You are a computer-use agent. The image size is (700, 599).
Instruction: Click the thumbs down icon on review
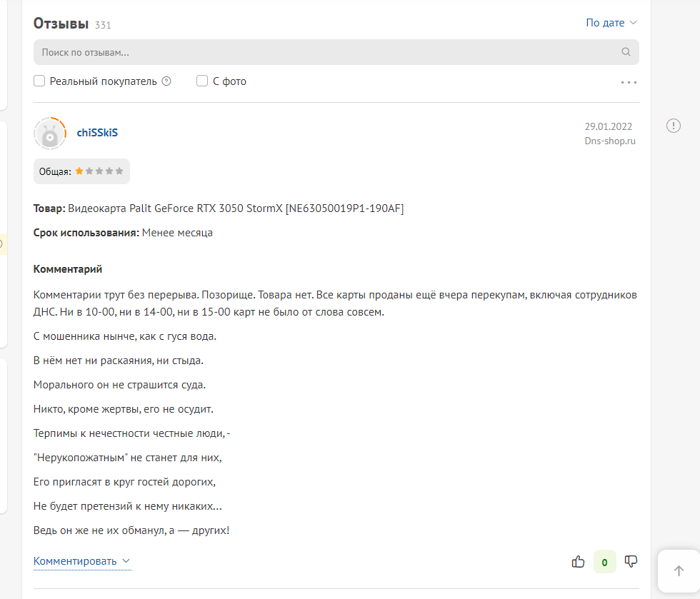[631, 561]
